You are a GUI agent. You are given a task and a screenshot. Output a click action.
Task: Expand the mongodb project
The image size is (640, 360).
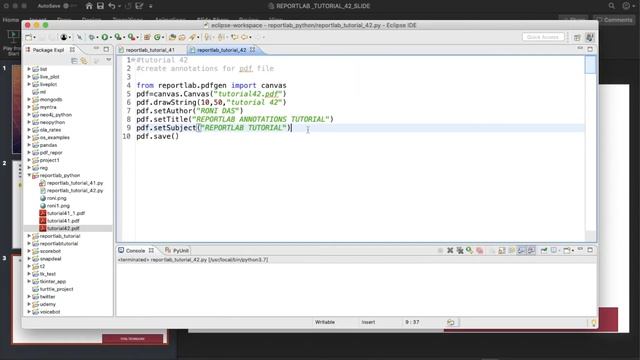point(29,99)
